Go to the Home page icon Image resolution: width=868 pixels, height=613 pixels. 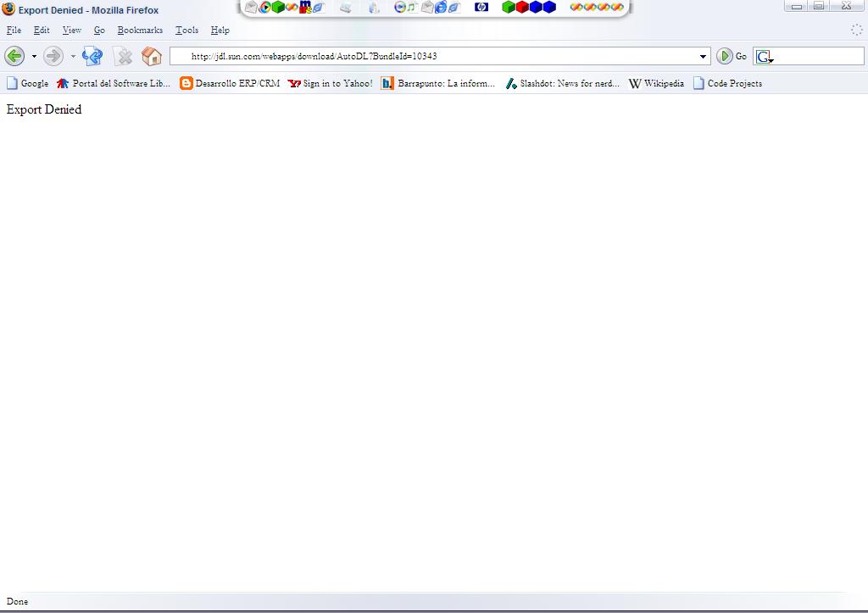pyautogui.click(x=151, y=56)
